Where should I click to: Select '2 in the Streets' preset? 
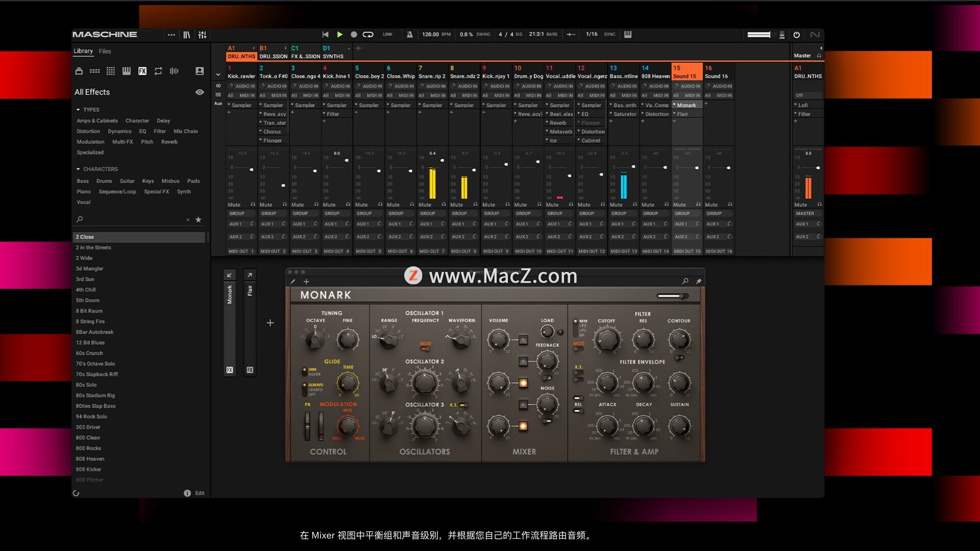(x=93, y=247)
